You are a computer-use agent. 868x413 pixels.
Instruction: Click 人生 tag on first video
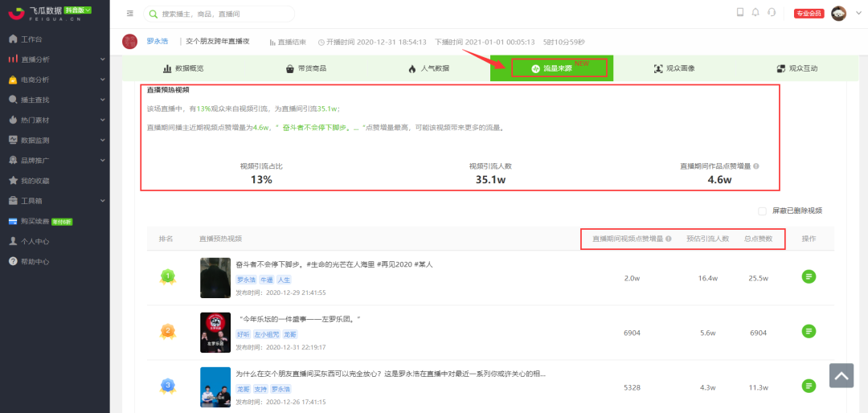(x=284, y=280)
